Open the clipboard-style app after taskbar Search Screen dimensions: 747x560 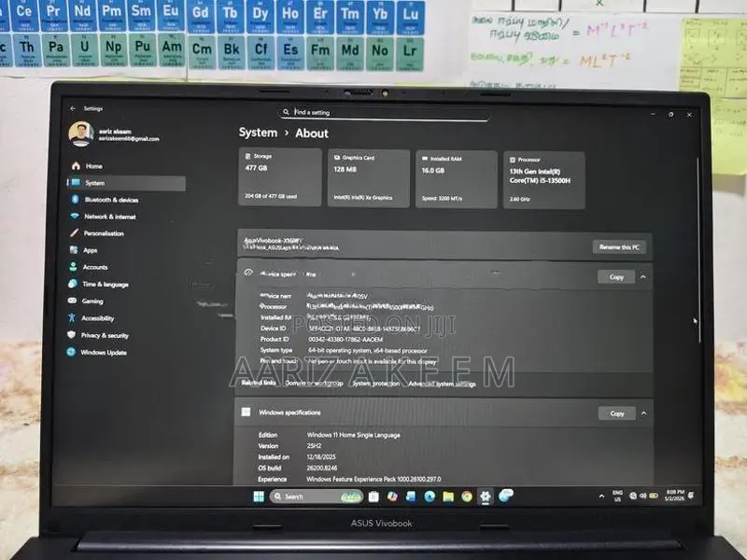373,497
